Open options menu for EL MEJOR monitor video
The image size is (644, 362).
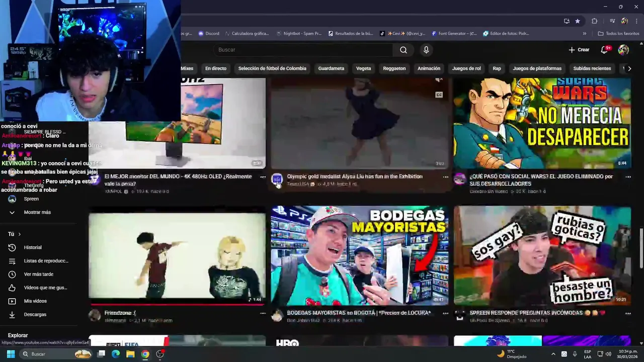click(263, 177)
